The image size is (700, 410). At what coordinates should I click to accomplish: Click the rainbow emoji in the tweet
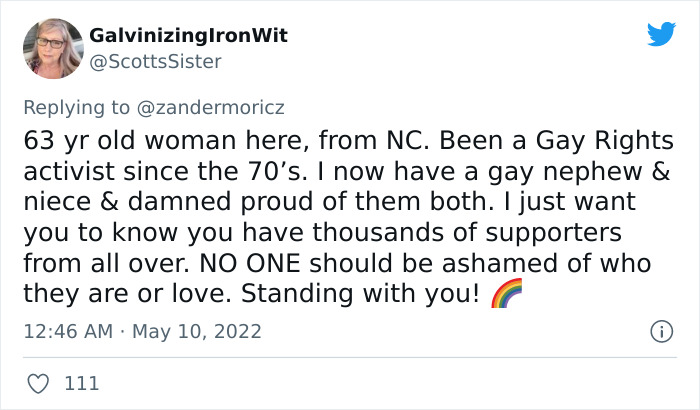click(x=508, y=295)
